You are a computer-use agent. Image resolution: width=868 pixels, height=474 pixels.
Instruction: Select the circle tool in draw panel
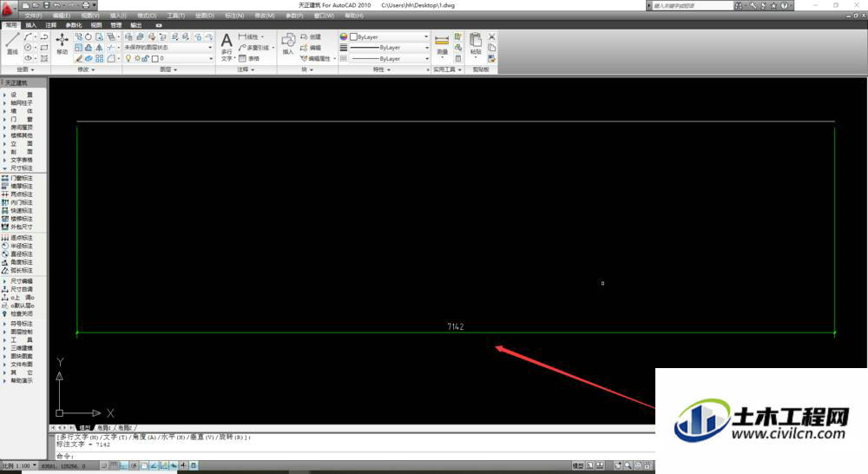click(x=28, y=48)
